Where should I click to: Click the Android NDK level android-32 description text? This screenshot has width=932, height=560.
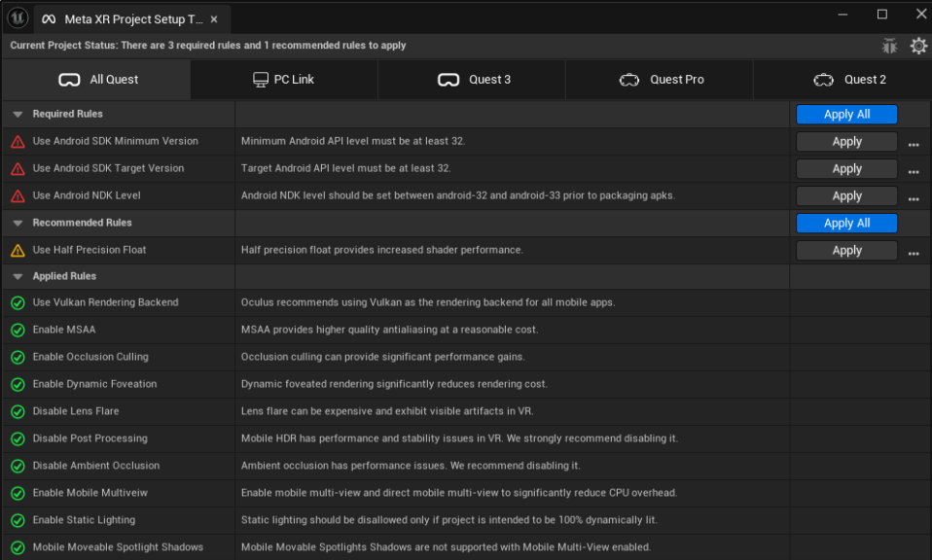point(458,195)
